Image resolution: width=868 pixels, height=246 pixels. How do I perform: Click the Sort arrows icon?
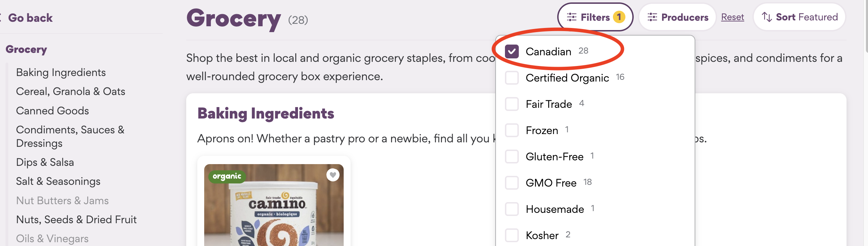pos(767,17)
